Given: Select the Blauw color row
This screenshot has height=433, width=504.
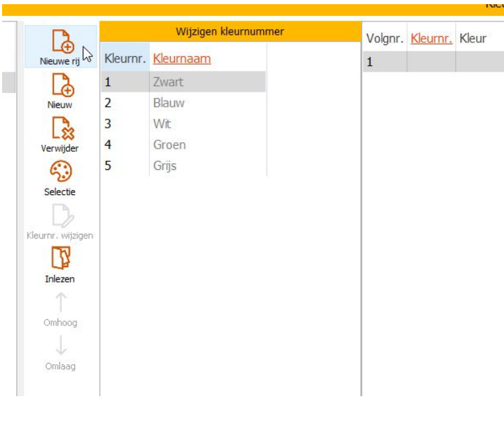Looking at the screenshot, I should pos(169,103).
